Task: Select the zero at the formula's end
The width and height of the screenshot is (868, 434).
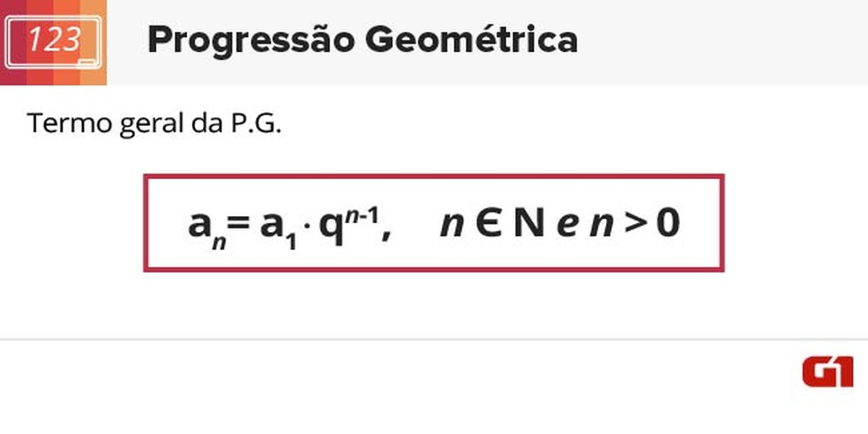Action: [x=668, y=224]
